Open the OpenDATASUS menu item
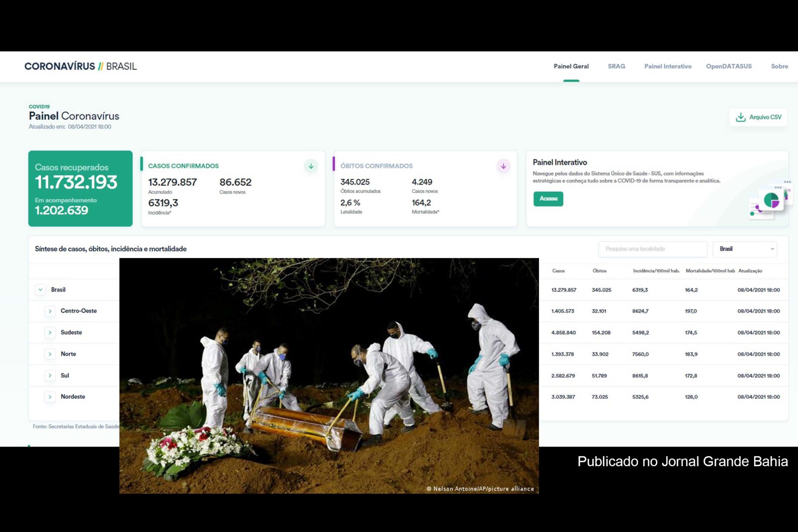The width and height of the screenshot is (798, 532). [x=729, y=66]
